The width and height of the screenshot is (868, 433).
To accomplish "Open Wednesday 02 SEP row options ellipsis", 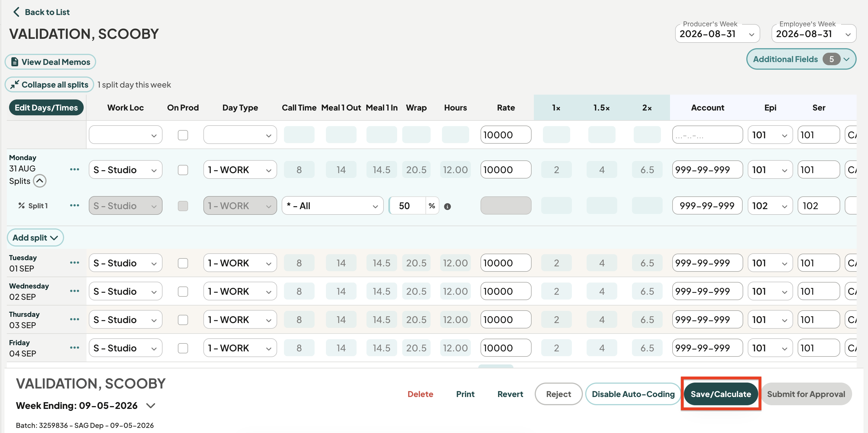I will (x=75, y=290).
